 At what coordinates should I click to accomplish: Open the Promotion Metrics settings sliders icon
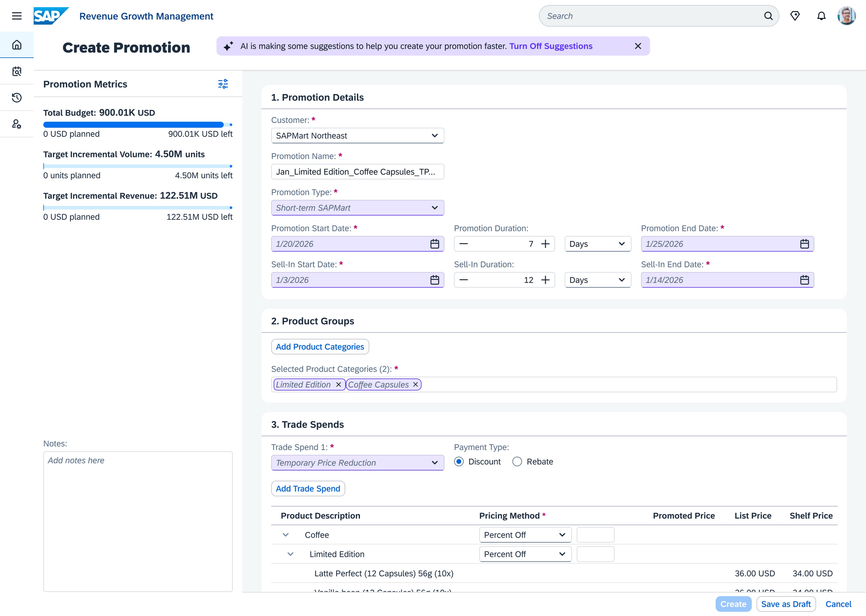(x=223, y=84)
